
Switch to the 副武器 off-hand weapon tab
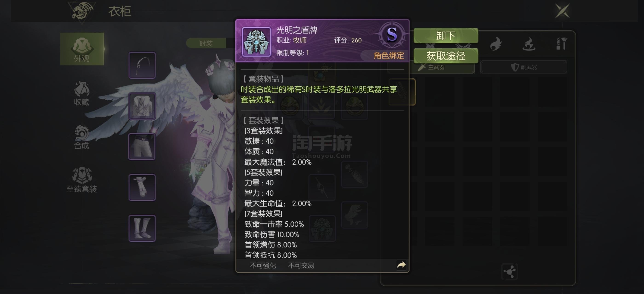pos(524,67)
